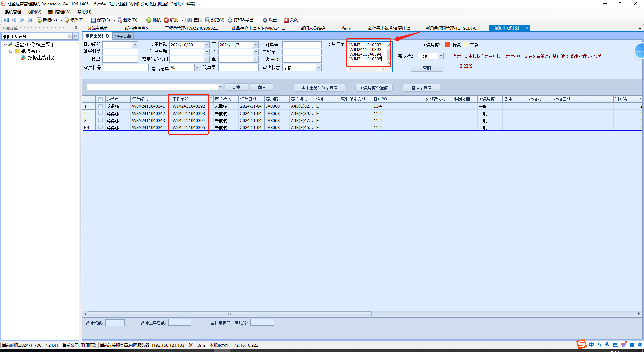Viewport: 644px width, 352px height.
Task: Click the horizontal scrollbar of the grid
Action: coord(229,314)
